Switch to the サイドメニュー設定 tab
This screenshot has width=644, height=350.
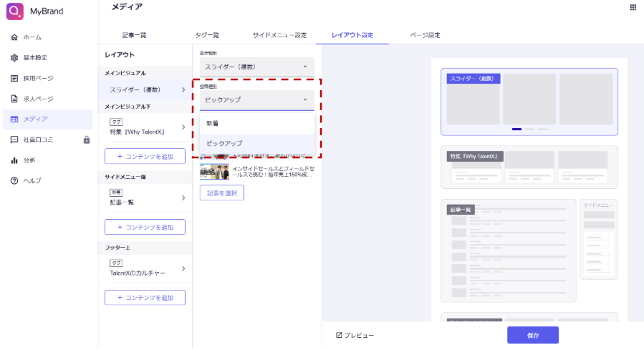pyautogui.click(x=279, y=35)
